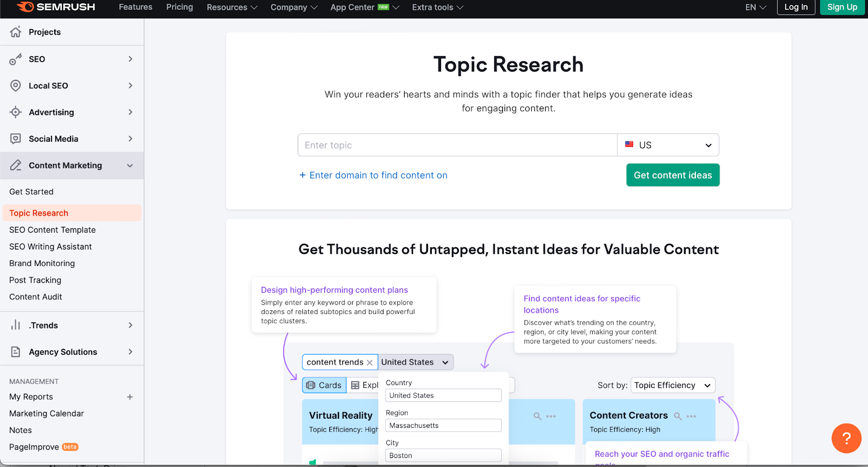Click the .Trends bar chart icon
868x467 pixels.
(x=16, y=325)
